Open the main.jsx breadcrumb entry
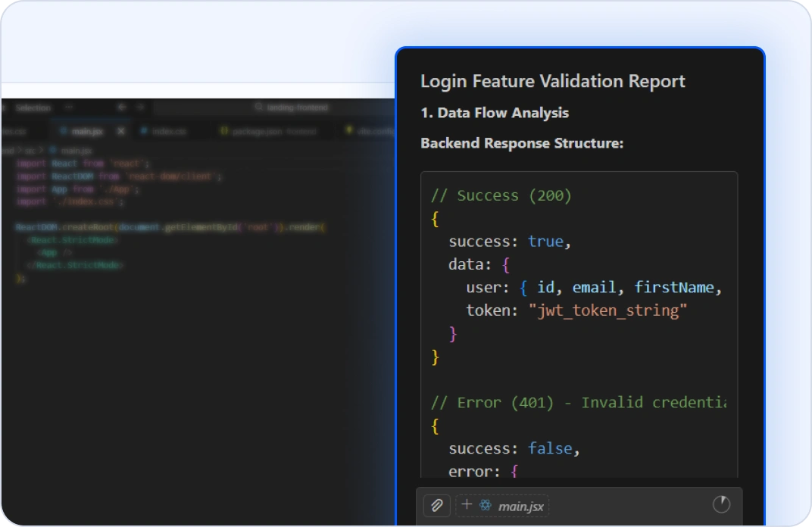 73,150
